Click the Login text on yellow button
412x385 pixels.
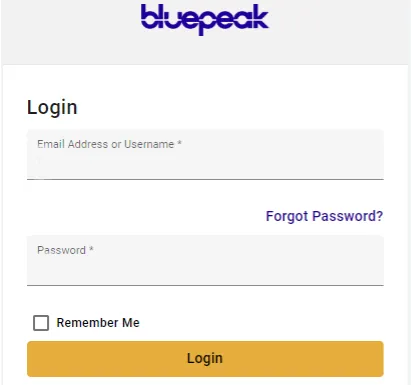(205, 358)
